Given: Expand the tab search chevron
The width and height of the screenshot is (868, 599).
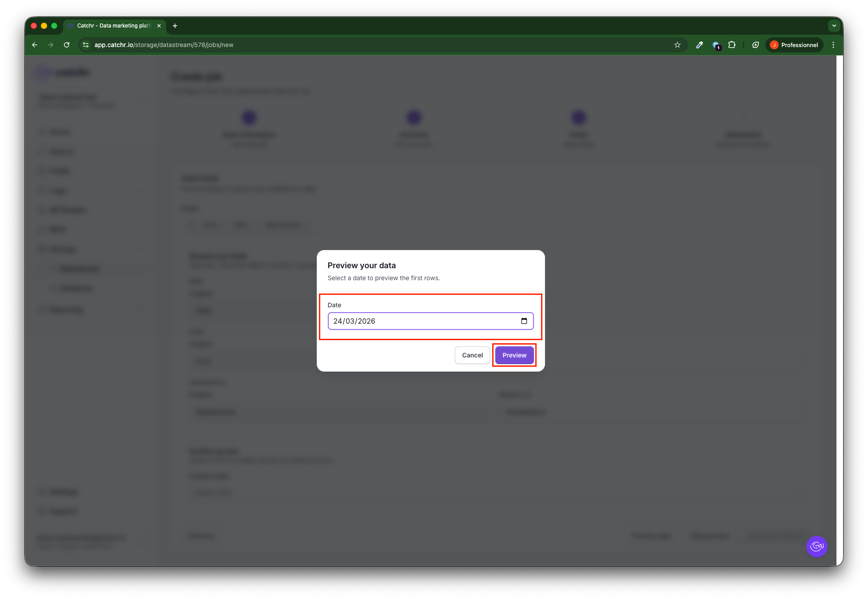Looking at the screenshot, I should point(834,26).
